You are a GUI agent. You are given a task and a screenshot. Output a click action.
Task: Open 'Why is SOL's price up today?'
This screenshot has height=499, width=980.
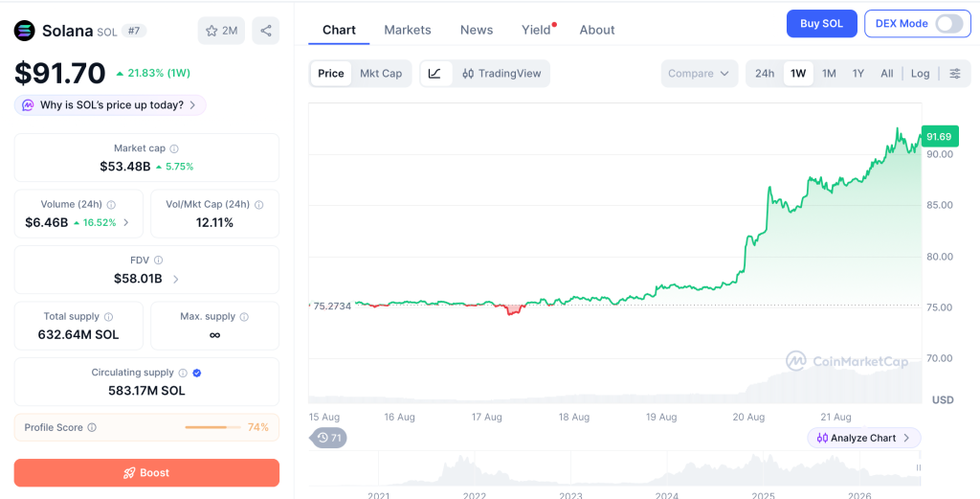(x=111, y=105)
